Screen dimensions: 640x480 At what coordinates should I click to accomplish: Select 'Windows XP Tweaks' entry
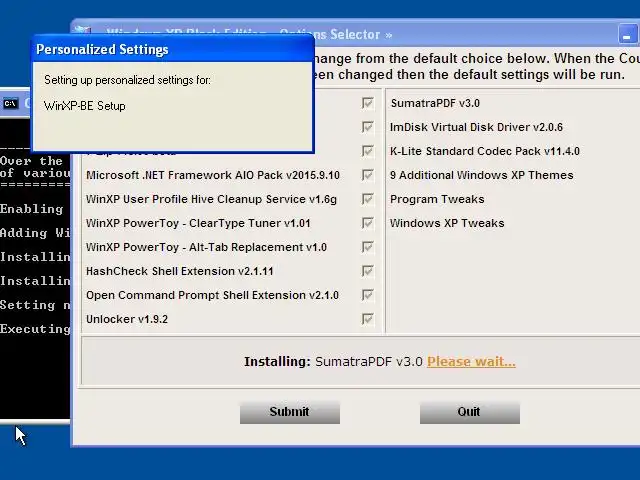(x=447, y=223)
